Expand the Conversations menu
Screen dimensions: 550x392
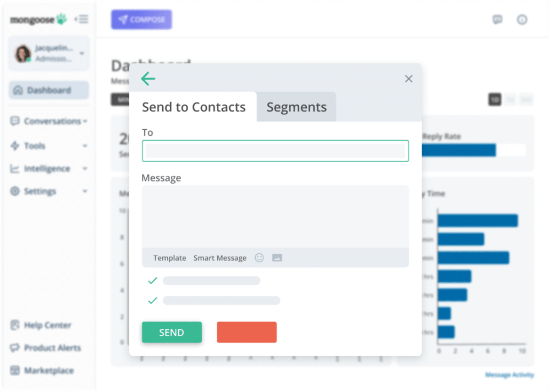tap(52, 122)
